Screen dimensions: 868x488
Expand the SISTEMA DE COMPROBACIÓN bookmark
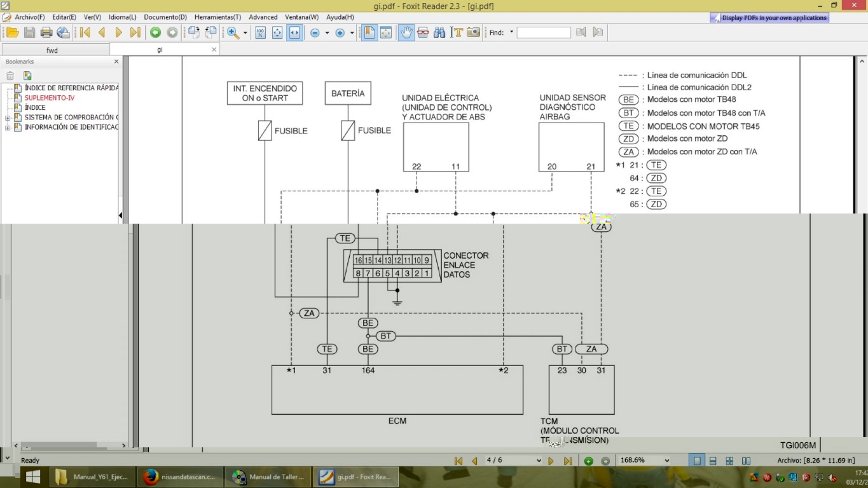pyautogui.click(x=8, y=118)
